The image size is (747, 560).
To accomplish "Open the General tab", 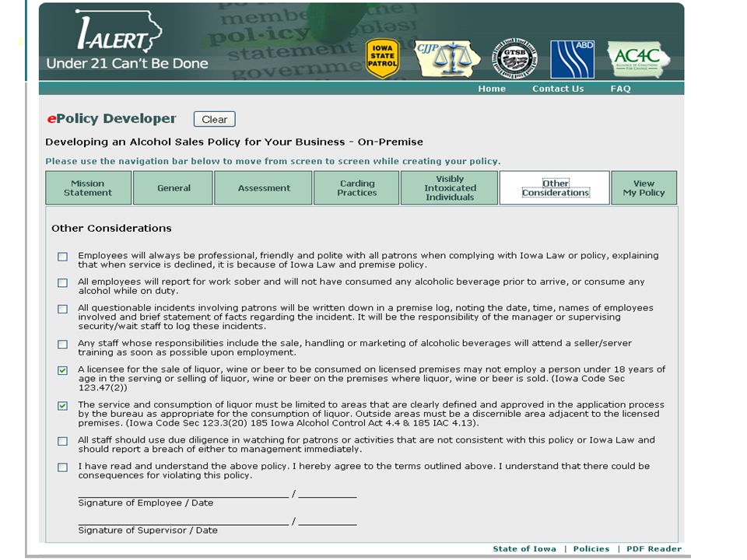I will [173, 188].
